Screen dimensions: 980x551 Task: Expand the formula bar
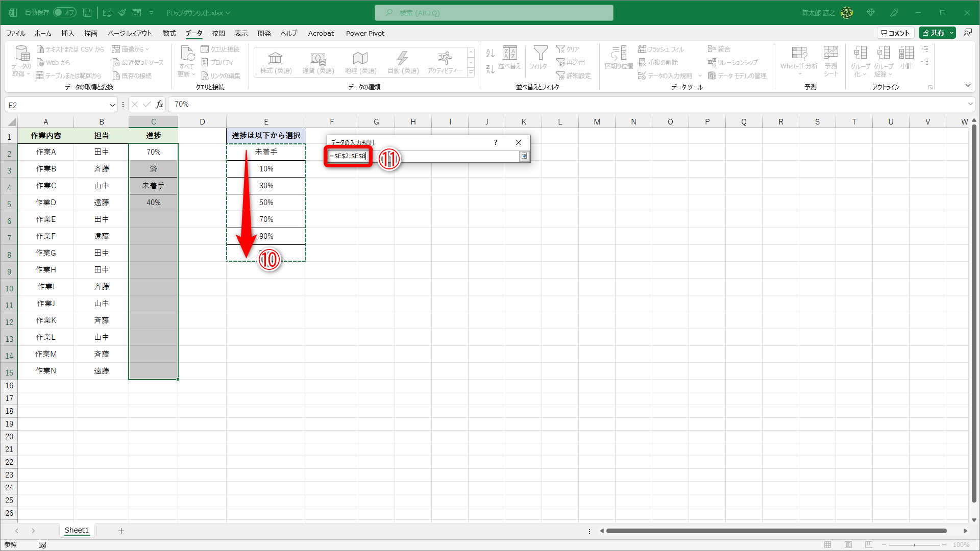tap(970, 104)
